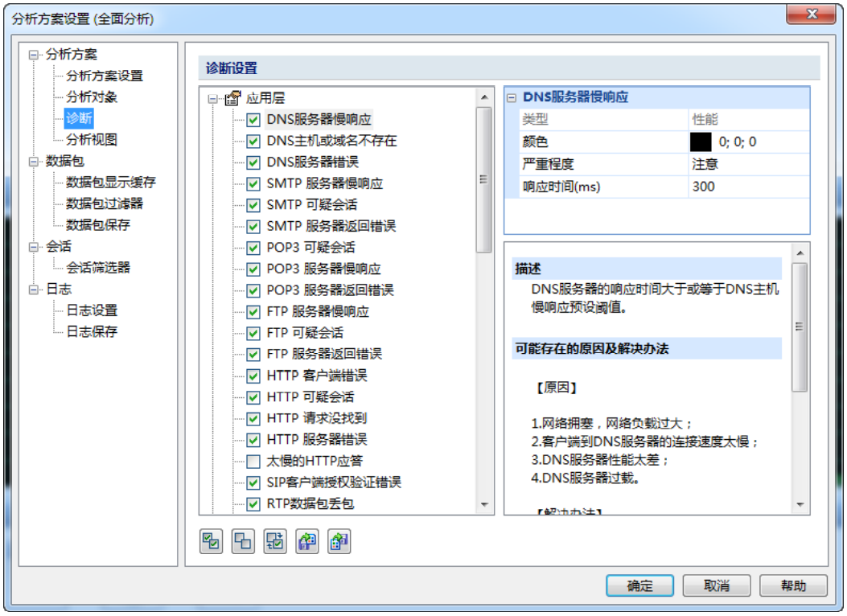Click the select-all diagnoses toolbar icon
The height and width of the screenshot is (616, 847).
(x=211, y=541)
